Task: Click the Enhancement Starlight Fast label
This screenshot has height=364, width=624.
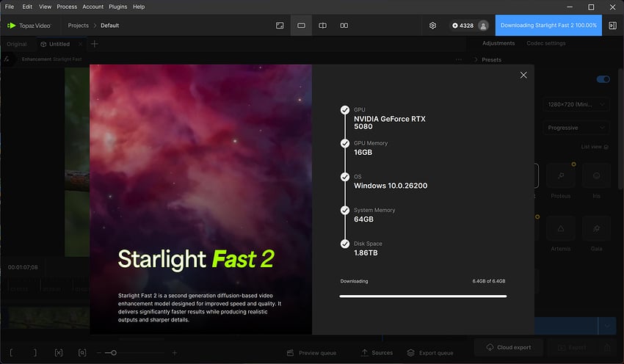Action: 51,59
